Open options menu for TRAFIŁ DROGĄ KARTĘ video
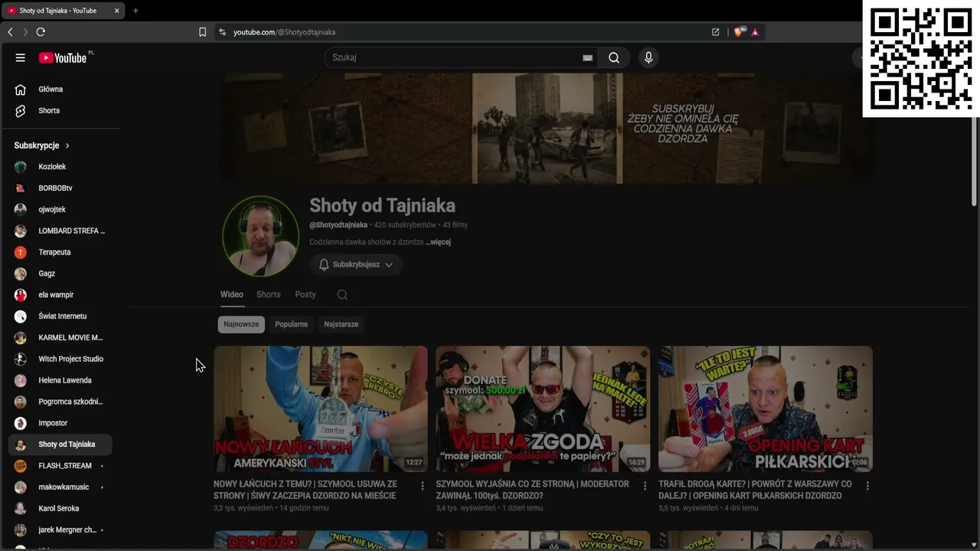 coord(867,486)
